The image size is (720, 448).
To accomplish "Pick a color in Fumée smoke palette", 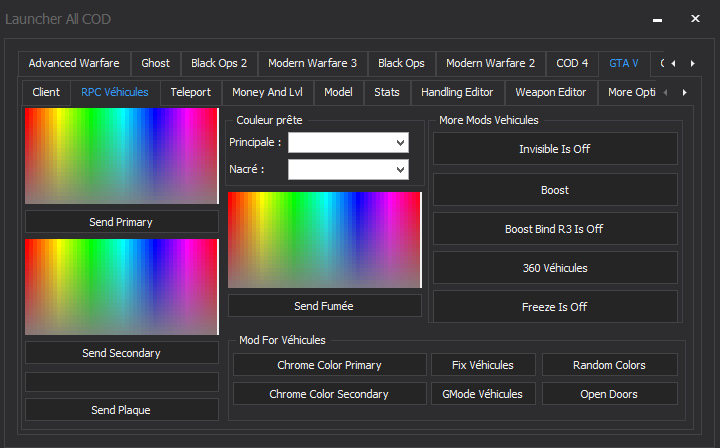I will click(x=325, y=240).
